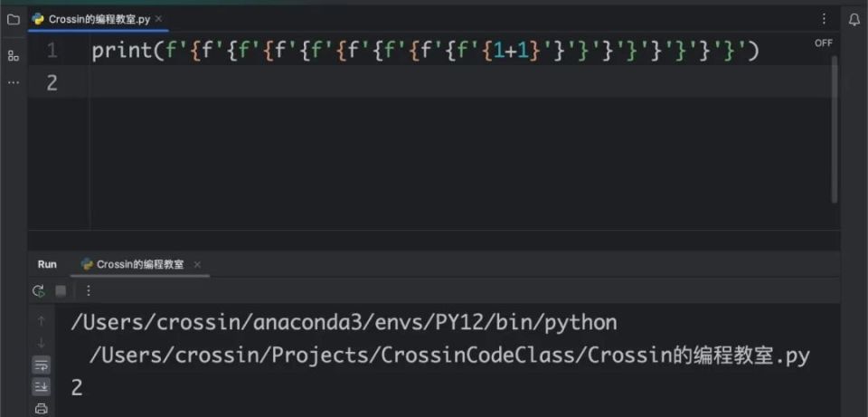This screenshot has height=417, width=868.
Task: Close the Crossin的编程教室 run tab
Action: tap(197, 265)
